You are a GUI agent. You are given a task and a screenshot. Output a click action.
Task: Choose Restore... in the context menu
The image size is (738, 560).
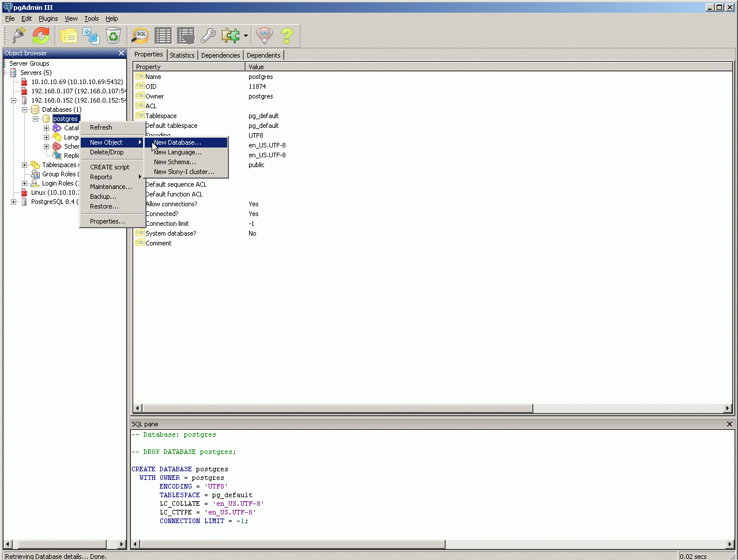click(x=112, y=206)
